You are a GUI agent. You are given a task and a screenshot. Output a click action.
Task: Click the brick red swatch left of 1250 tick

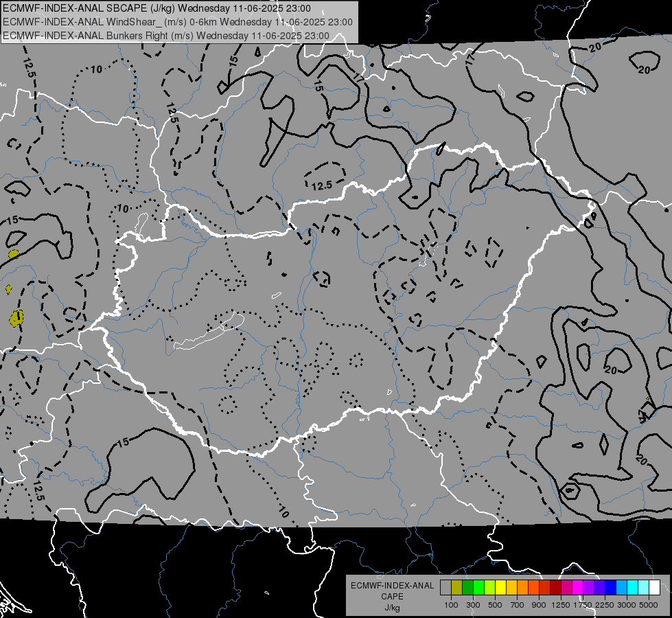pos(545,588)
